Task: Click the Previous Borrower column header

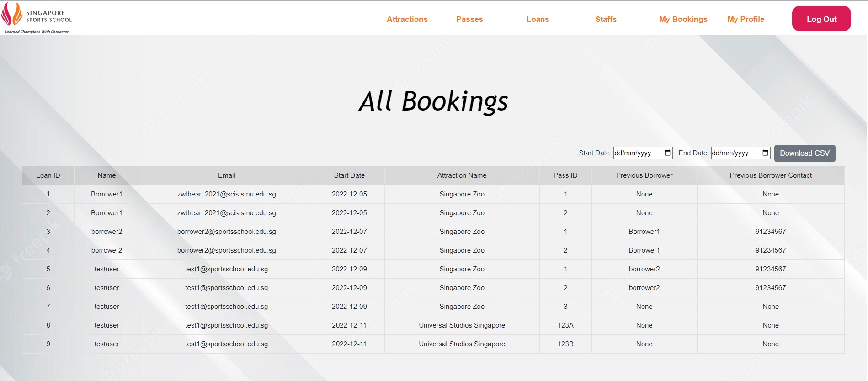Action: click(644, 175)
